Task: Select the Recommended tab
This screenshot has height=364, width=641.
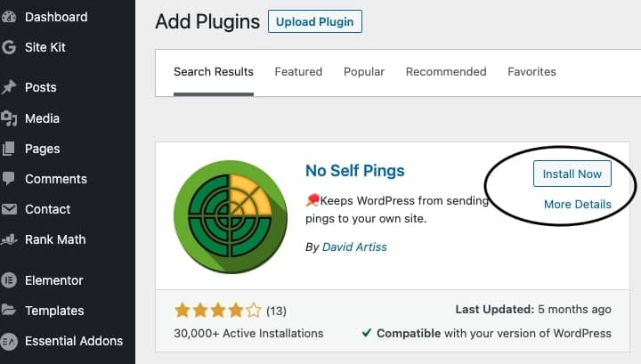Action: pos(445,72)
